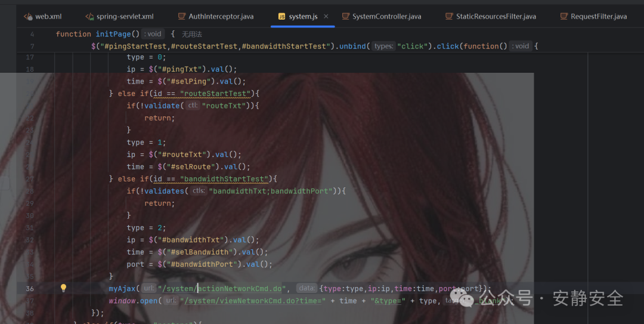Click the window.open call
644x324 pixels.
(133, 301)
